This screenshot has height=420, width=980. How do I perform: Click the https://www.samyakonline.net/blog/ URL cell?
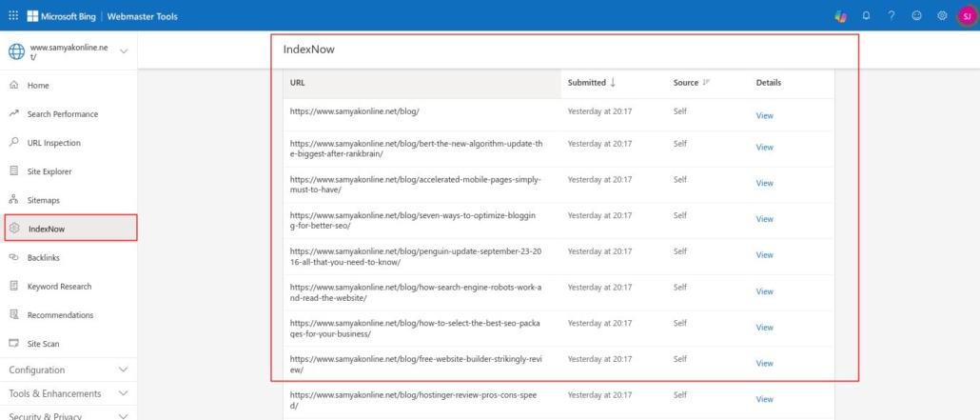pos(354,110)
